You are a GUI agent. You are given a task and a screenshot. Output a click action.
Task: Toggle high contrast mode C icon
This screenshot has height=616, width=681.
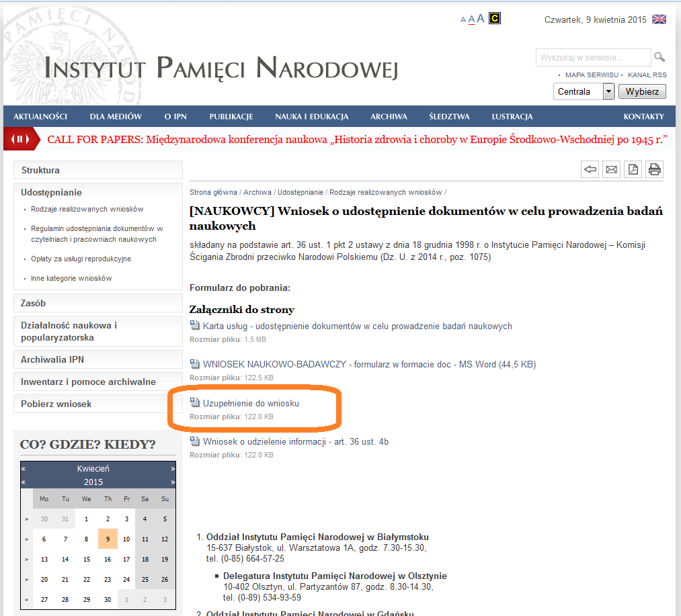pos(495,18)
